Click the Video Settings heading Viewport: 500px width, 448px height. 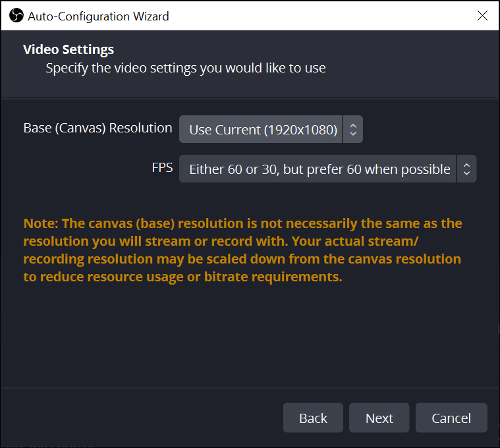pyautogui.click(x=69, y=50)
